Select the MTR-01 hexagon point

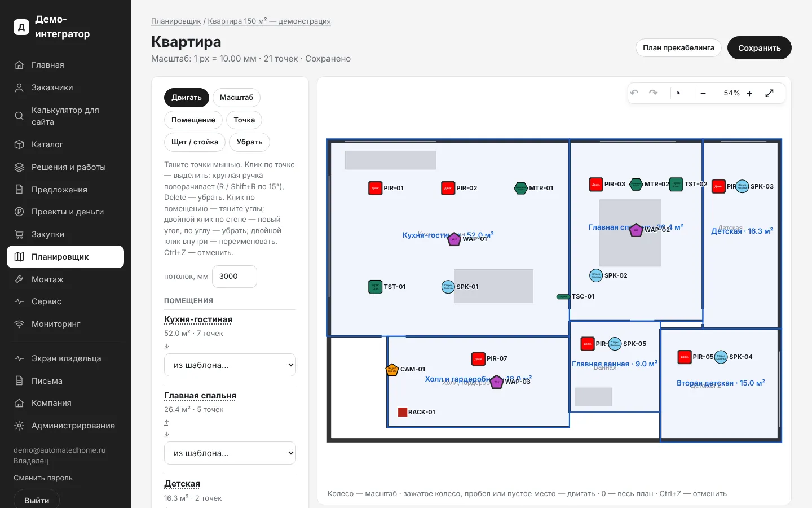point(521,188)
